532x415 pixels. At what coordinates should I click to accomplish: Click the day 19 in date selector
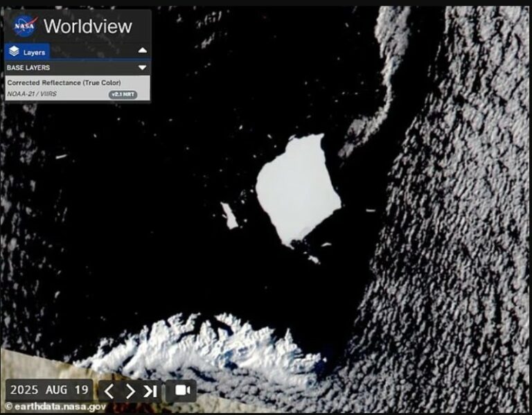pyautogui.click(x=80, y=390)
